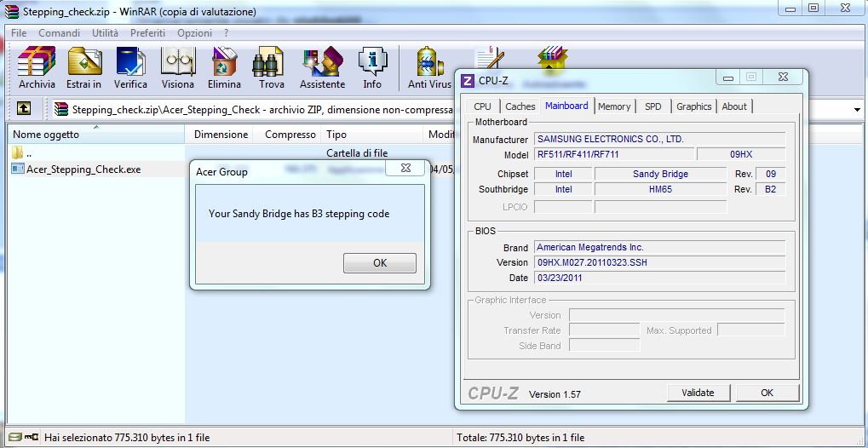
Task: Switch to the SPD tab
Action: pyautogui.click(x=653, y=106)
